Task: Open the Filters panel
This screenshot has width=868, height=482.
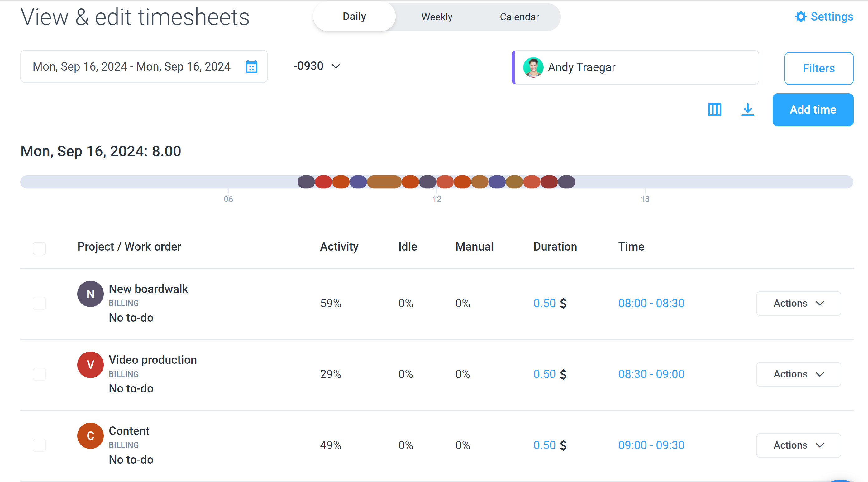Action: coord(819,68)
